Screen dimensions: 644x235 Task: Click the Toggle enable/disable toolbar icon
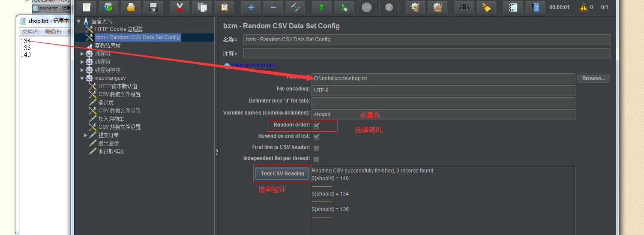coord(295,7)
